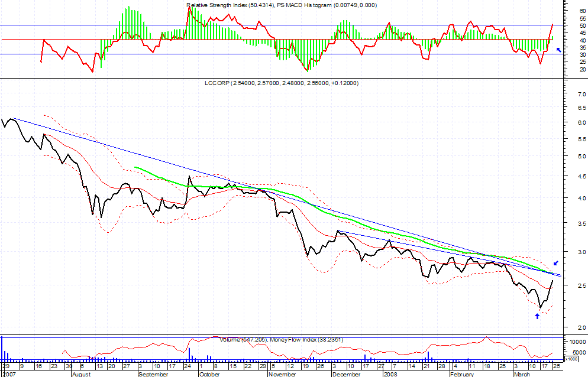Click the blue up arrow below March low

tap(537, 316)
